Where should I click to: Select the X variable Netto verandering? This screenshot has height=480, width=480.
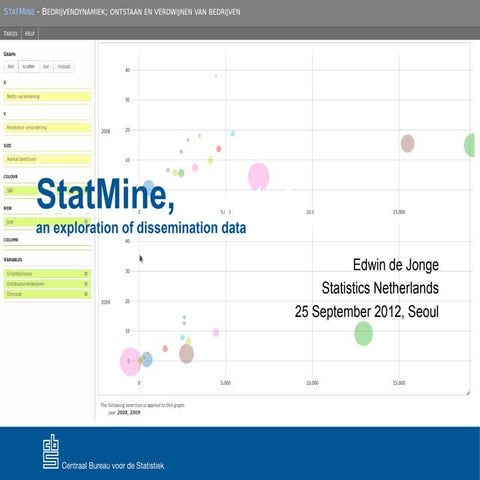(x=47, y=97)
